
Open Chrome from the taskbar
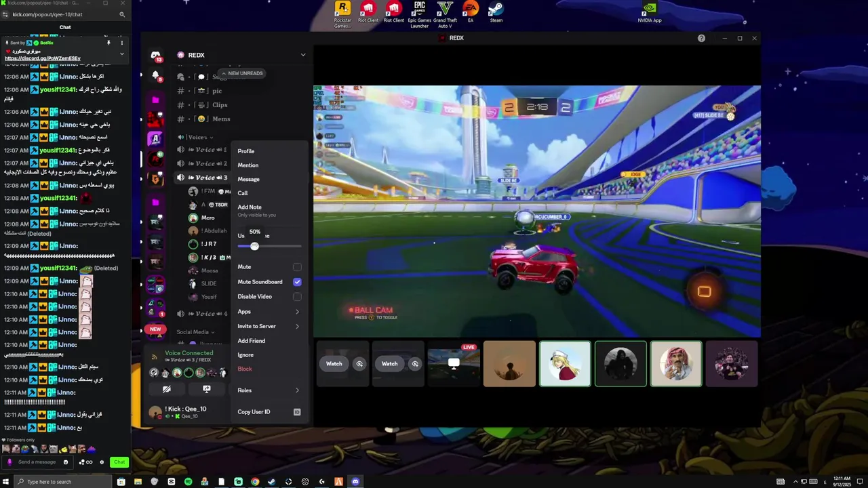[x=255, y=482]
